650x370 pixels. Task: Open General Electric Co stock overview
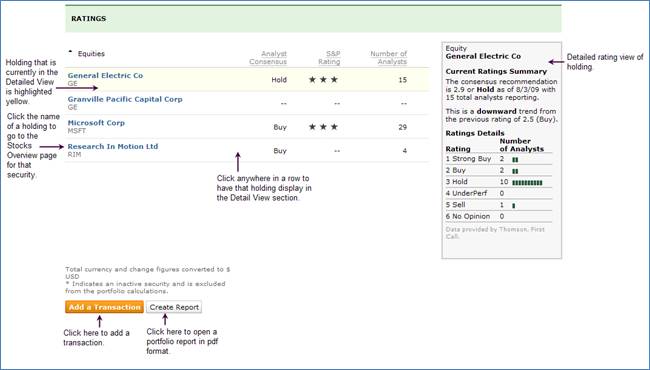pos(105,75)
